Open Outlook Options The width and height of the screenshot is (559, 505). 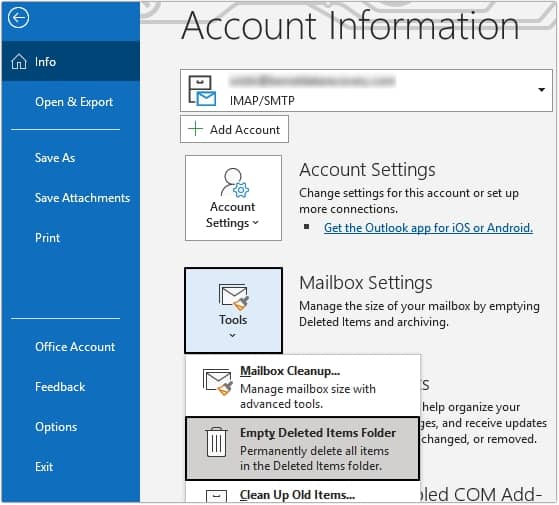click(x=56, y=427)
